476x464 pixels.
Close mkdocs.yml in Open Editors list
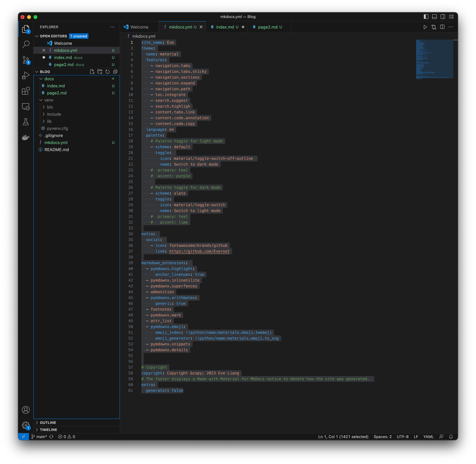pos(44,50)
